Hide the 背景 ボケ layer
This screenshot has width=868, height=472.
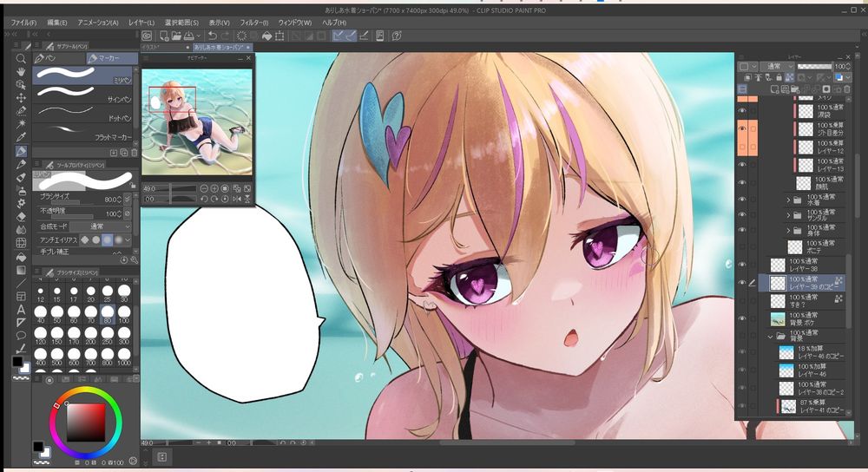[742, 318]
